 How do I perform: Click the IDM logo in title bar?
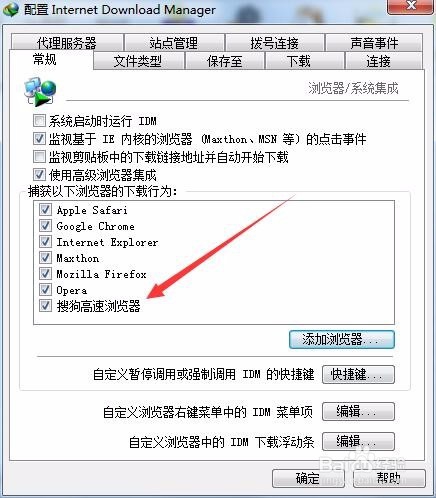(11, 10)
